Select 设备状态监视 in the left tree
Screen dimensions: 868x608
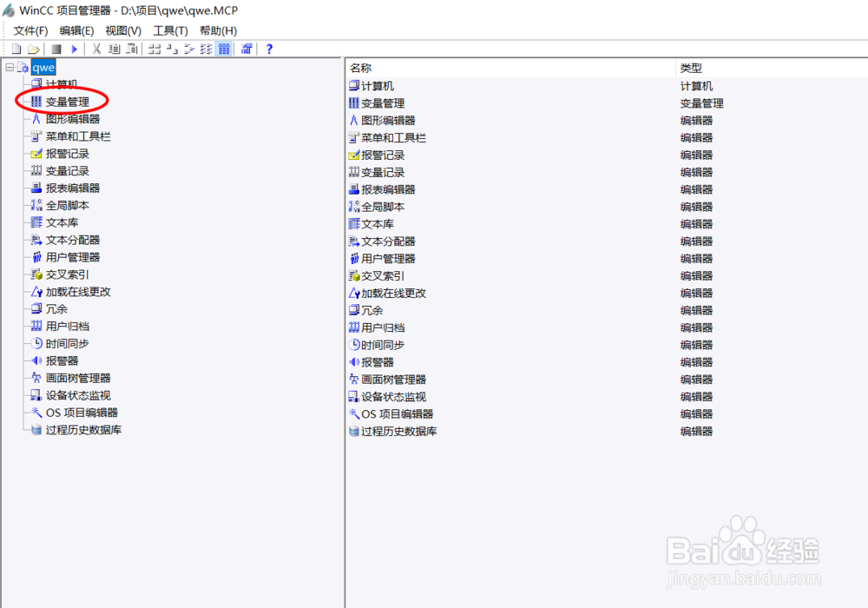(x=78, y=395)
